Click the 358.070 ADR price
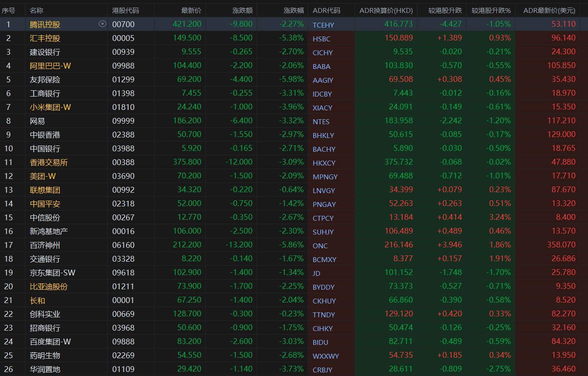 click(561, 245)
